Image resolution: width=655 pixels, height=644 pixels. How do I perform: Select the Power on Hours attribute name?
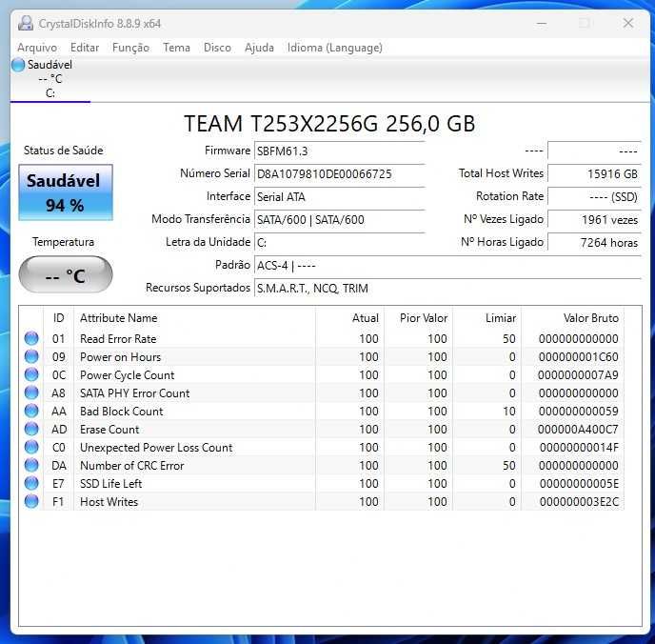coord(120,357)
